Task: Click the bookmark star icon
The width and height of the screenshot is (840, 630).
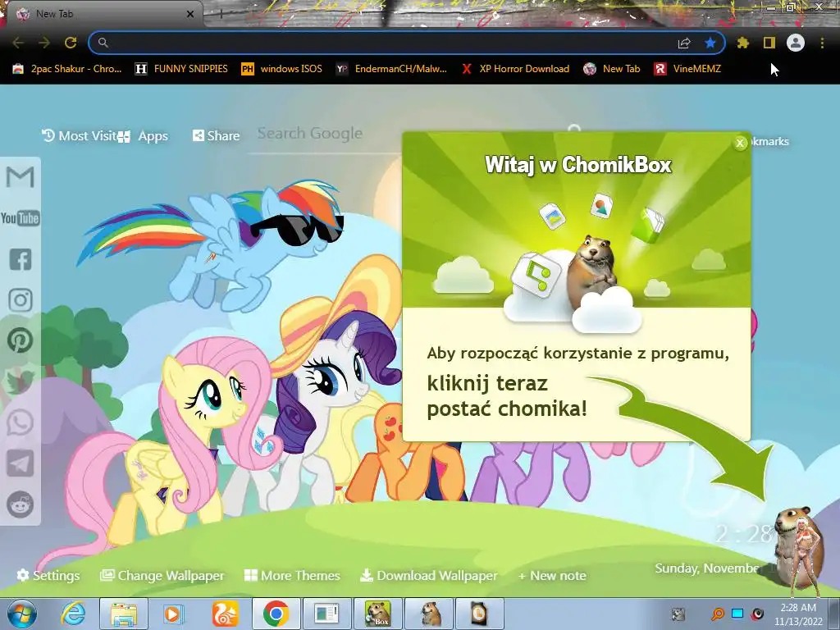Action: click(710, 43)
